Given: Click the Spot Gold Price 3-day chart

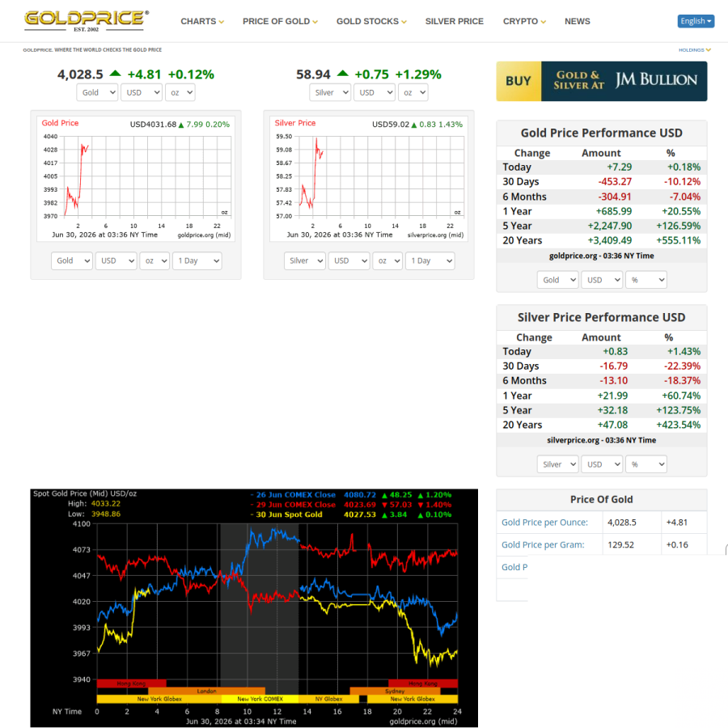Looking at the screenshot, I should coord(254,607).
